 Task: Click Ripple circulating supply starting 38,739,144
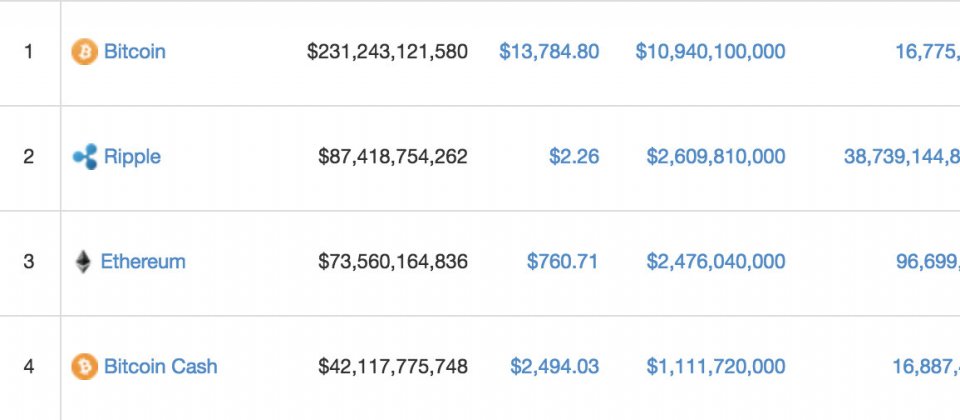(902, 157)
